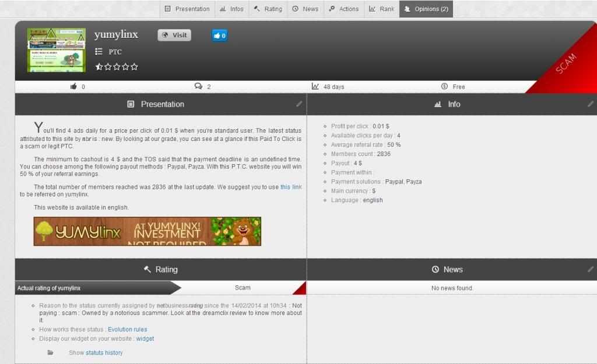Click the chart icon beside 48 days
The width and height of the screenshot is (597, 364).
315,86
